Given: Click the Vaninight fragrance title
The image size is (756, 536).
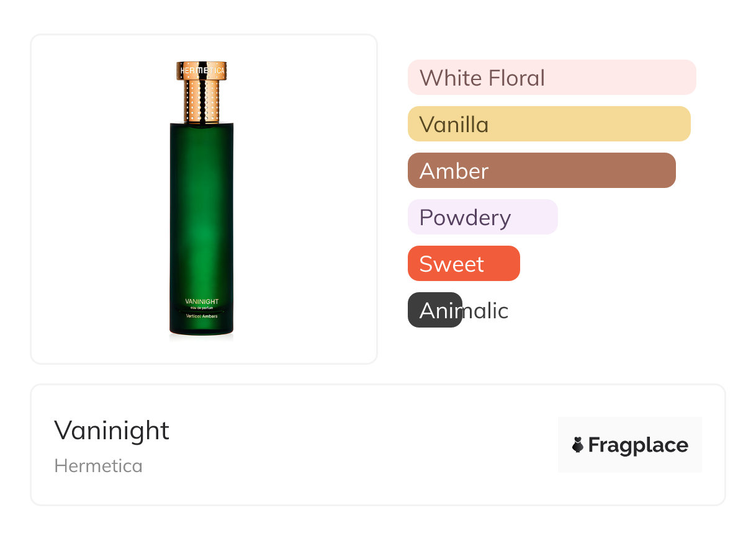Looking at the screenshot, I should point(112,431).
